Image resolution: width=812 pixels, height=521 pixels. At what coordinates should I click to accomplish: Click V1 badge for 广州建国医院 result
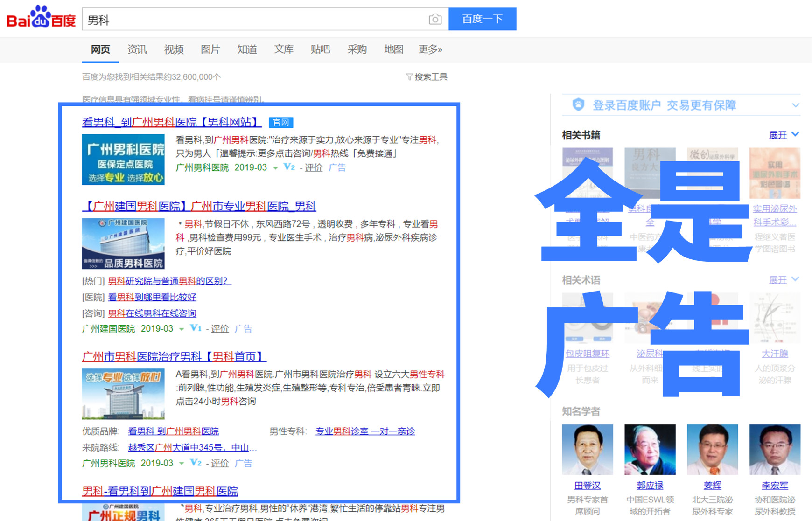tap(196, 328)
